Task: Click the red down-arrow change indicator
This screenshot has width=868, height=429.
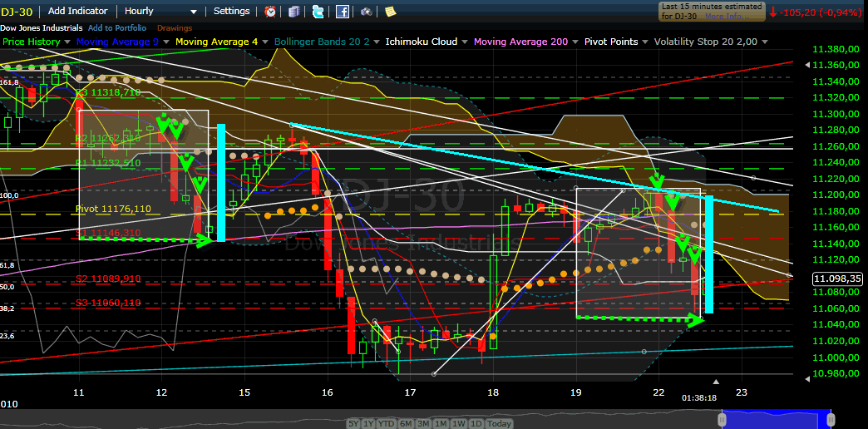Action: pyautogui.click(x=772, y=12)
